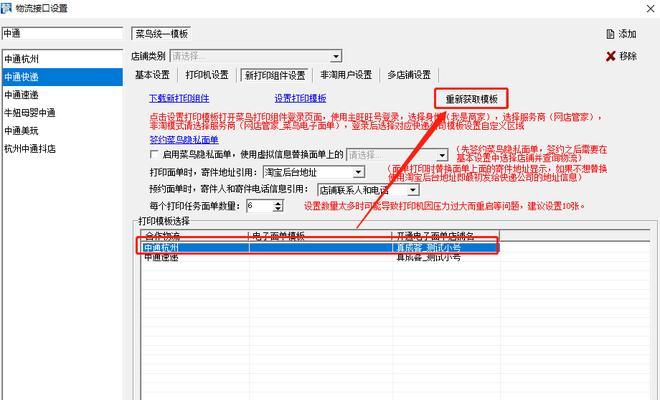This screenshot has height=400, width=660.
Task: Open the disabled 请选择 dropdown beside the 菜鸟隐私面单 checkbox
Action: 442,155
